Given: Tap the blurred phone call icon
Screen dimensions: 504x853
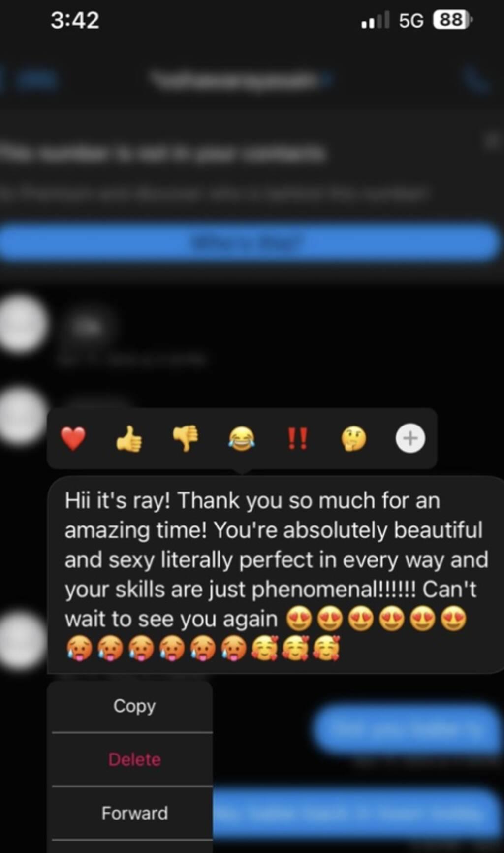Looking at the screenshot, I should 476,80.
